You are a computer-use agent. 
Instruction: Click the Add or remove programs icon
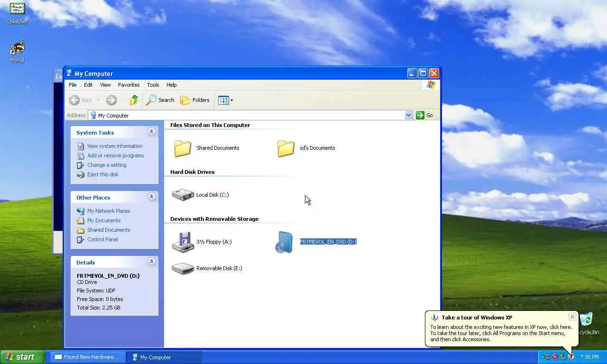pyautogui.click(x=81, y=155)
